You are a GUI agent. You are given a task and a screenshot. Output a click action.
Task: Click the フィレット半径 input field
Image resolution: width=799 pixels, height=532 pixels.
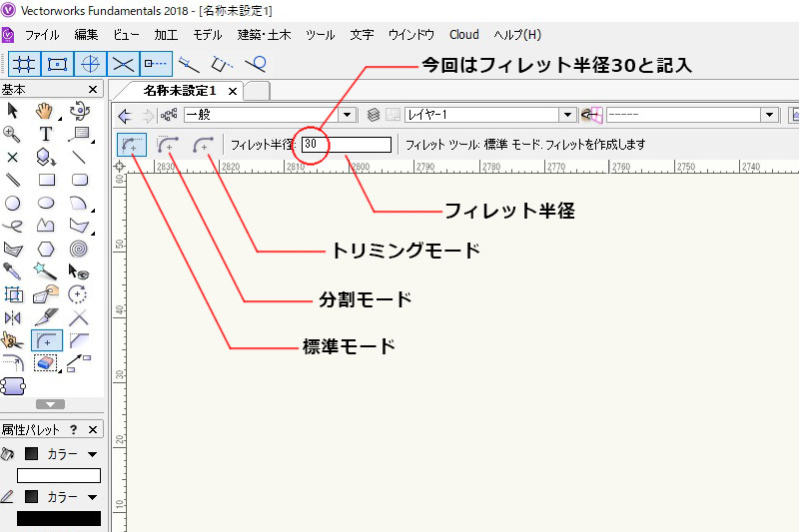coord(347,145)
